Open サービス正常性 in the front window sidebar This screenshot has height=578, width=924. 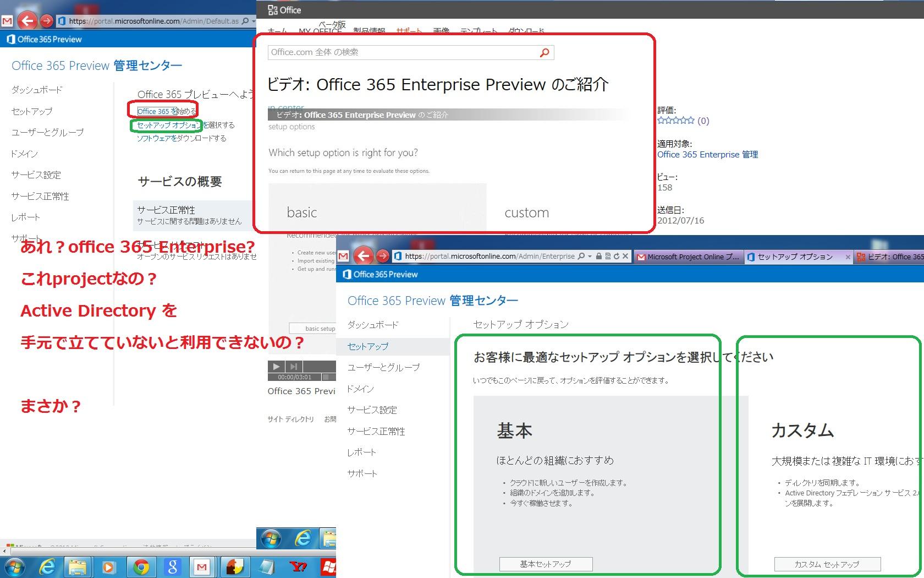(376, 431)
